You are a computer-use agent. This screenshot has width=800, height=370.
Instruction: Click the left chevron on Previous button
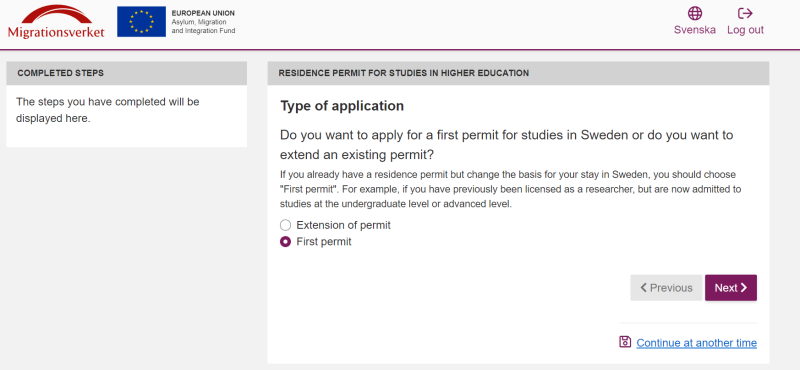(644, 288)
